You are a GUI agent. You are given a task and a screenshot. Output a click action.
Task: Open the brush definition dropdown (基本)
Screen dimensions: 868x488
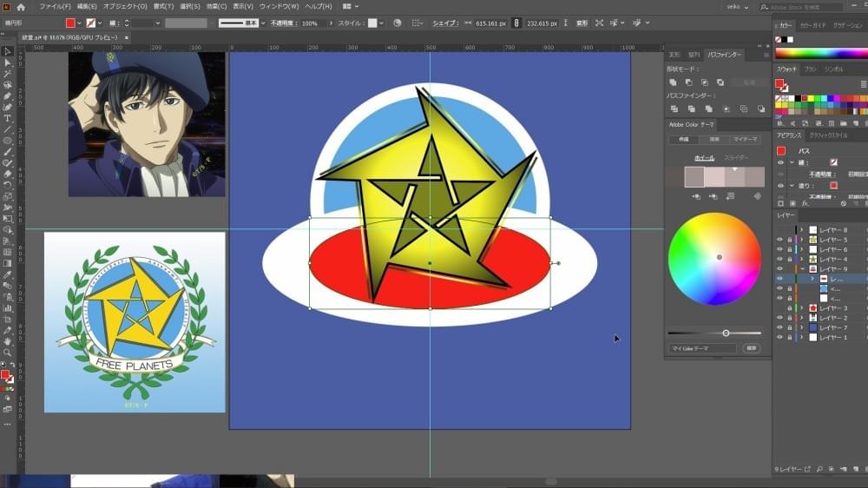point(262,23)
